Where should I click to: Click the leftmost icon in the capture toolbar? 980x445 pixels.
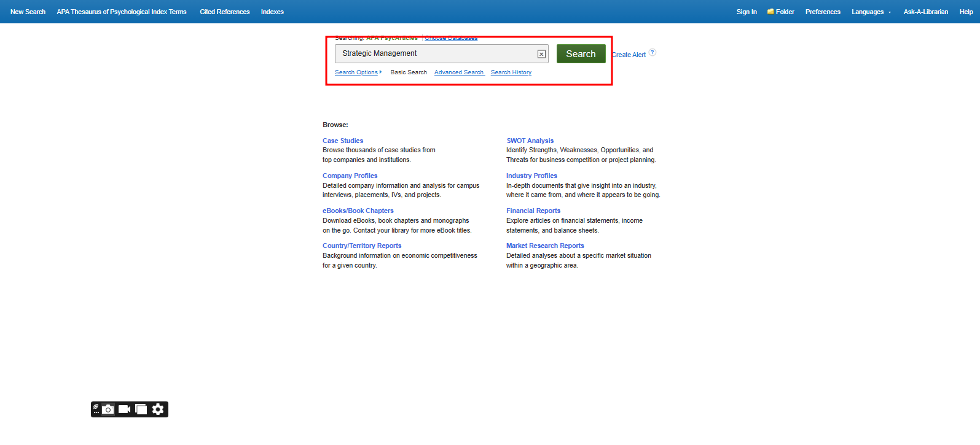pyautogui.click(x=96, y=409)
